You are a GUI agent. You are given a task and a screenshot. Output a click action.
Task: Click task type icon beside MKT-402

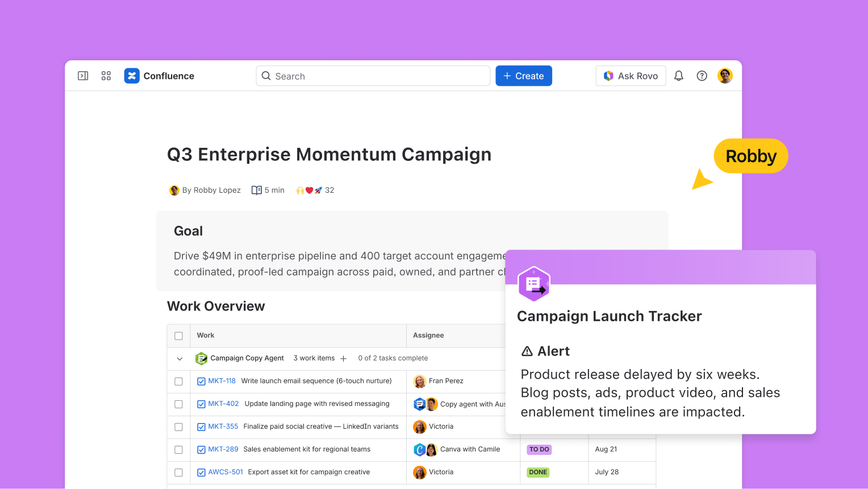pos(201,404)
